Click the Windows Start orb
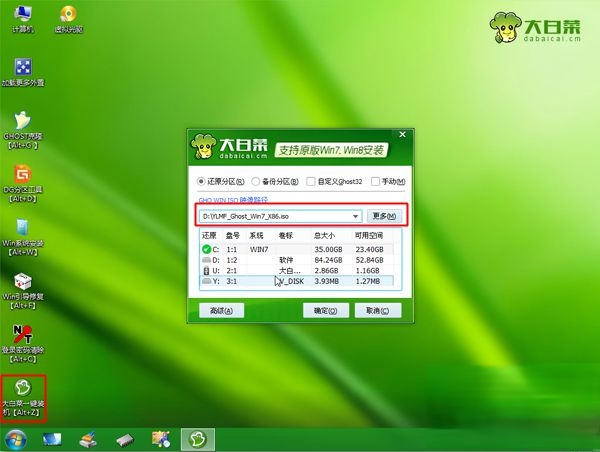The height and width of the screenshot is (452, 600). point(17,439)
